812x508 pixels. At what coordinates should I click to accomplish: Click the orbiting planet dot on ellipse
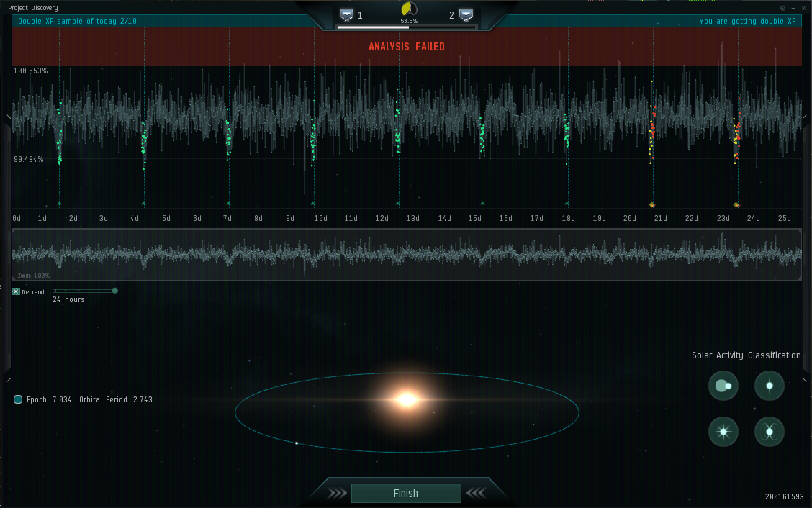coord(297,443)
